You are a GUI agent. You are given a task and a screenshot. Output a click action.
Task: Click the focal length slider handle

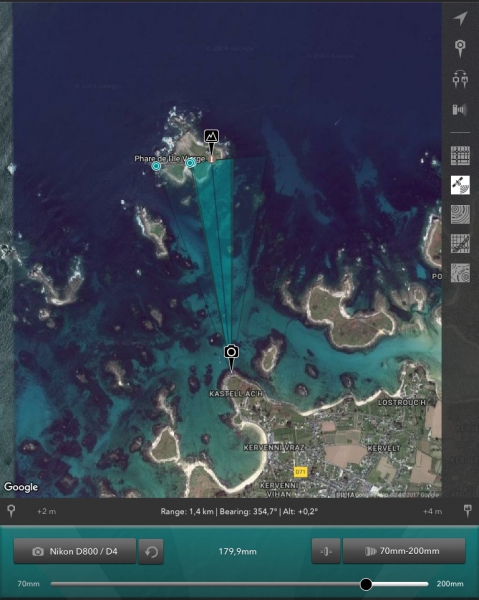tap(366, 584)
